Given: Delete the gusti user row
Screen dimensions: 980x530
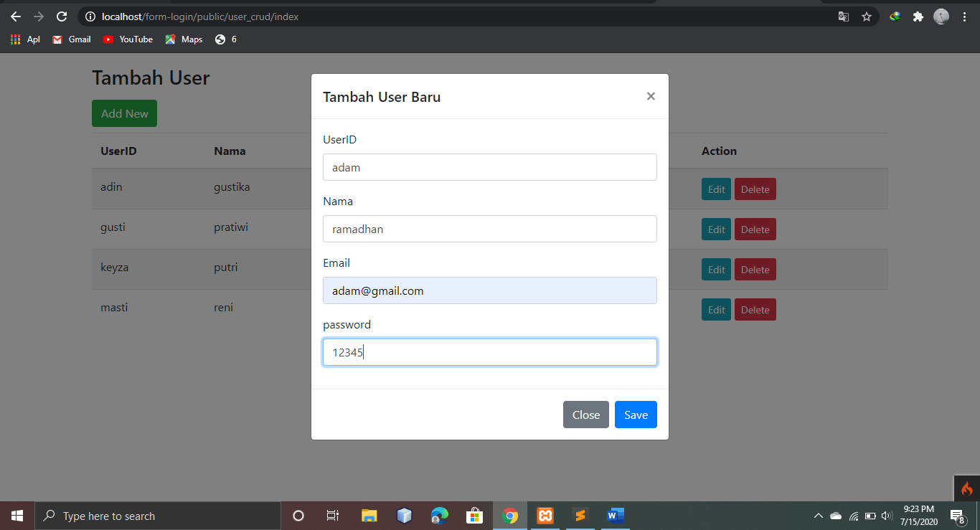Looking at the screenshot, I should tap(755, 229).
